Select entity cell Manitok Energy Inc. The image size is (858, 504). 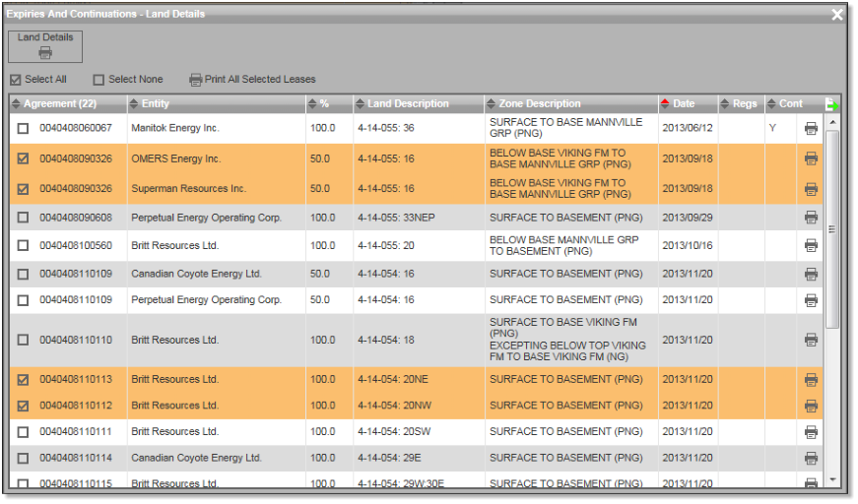tap(175, 128)
